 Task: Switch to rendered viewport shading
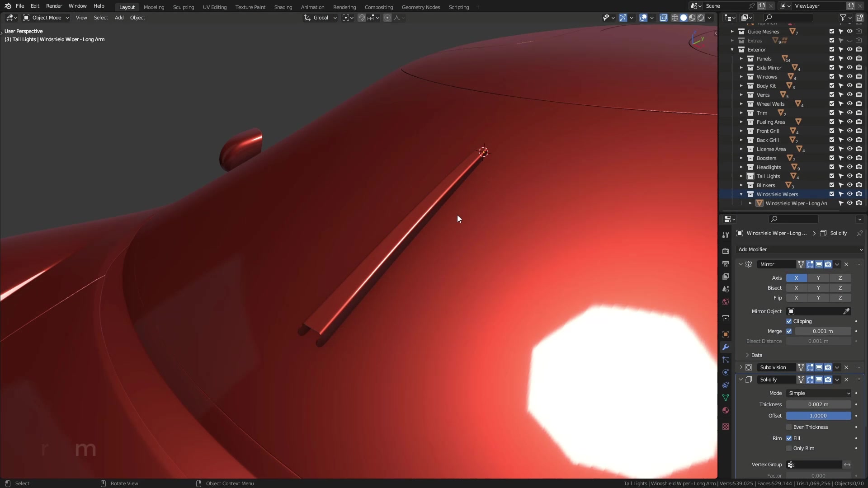click(x=701, y=18)
